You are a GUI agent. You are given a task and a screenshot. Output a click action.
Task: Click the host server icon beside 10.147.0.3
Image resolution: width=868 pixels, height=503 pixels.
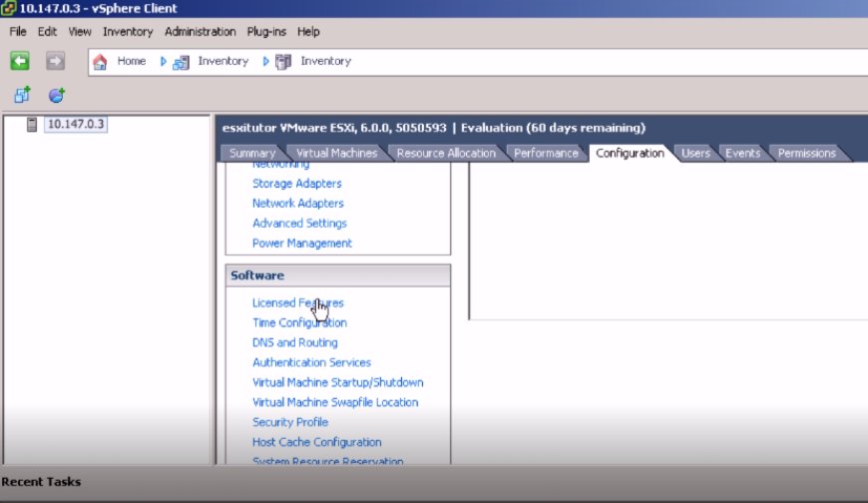point(32,124)
